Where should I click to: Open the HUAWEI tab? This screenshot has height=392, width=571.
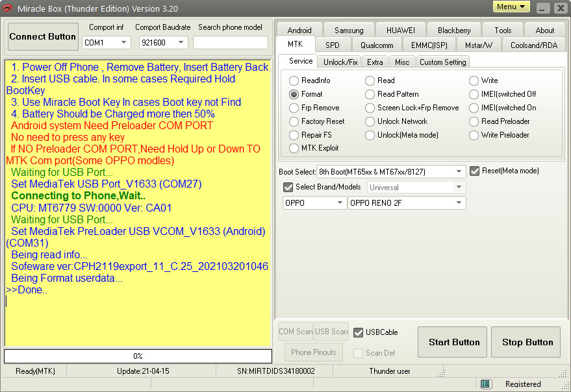point(401,31)
